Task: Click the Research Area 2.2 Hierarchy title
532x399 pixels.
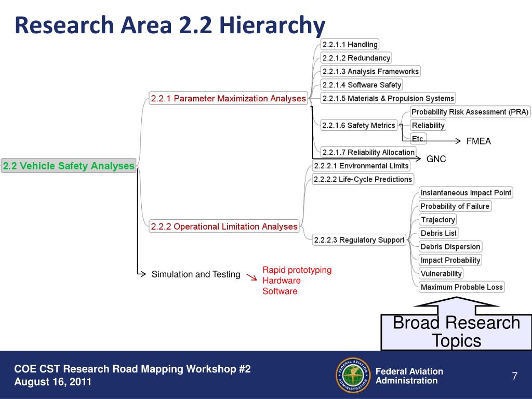Action: (170, 25)
